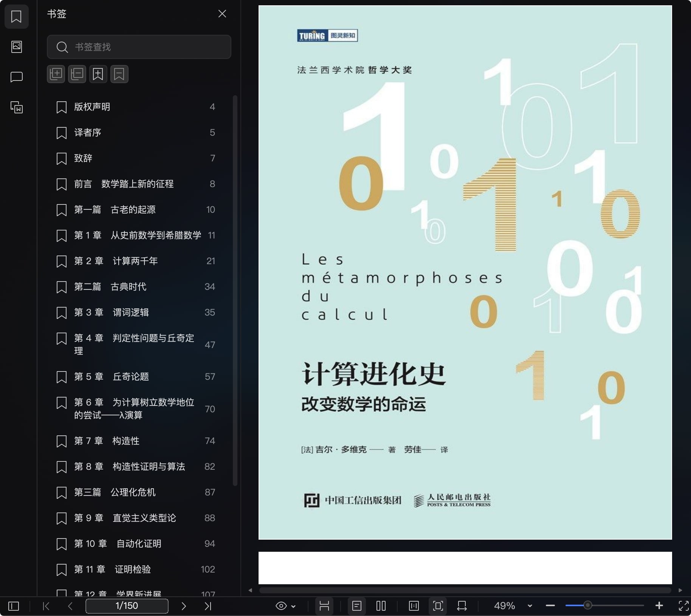Add a new bookmark
This screenshot has width=691, height=616.
point(98,74)
